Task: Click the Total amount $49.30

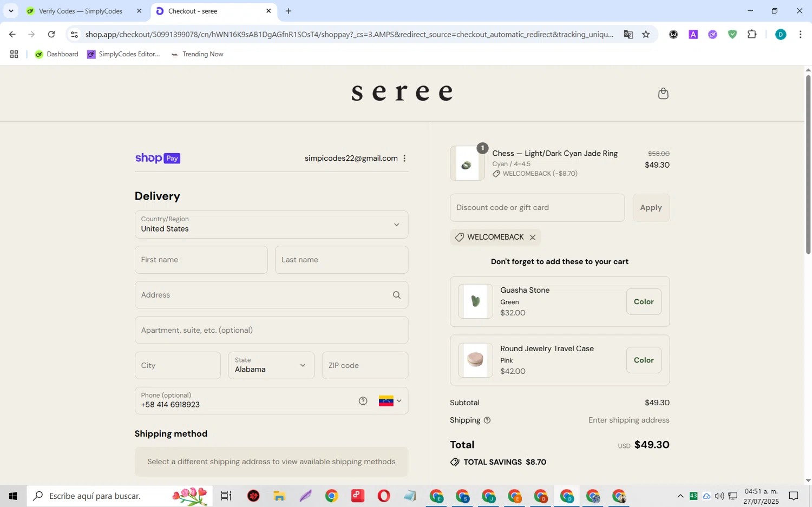Action: [652, 445]
